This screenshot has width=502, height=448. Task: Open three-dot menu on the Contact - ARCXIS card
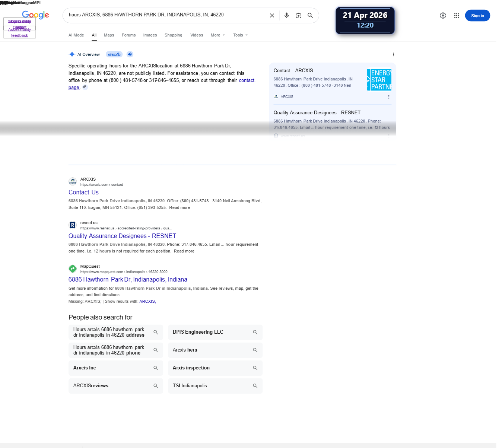coord(389,97)
